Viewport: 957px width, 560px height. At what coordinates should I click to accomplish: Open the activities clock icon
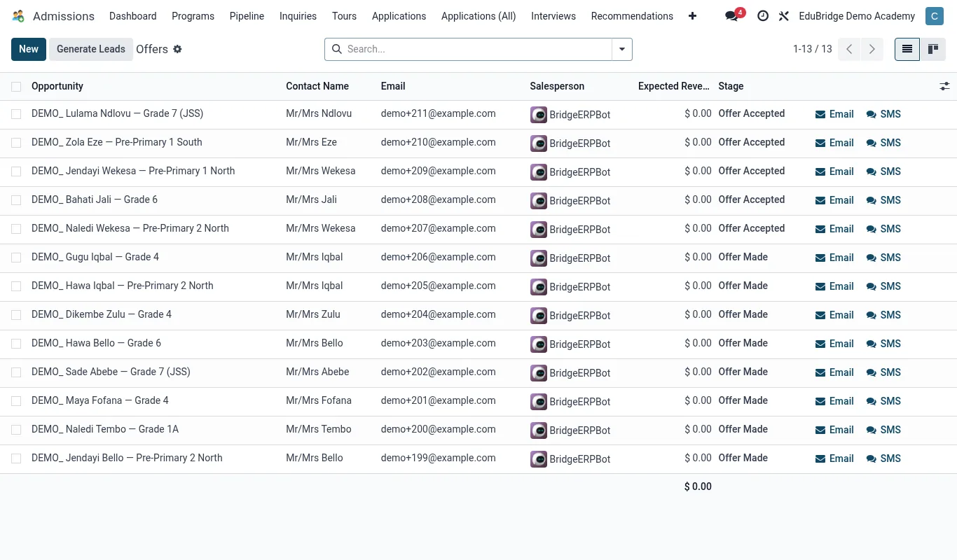(x=763, y=16)
